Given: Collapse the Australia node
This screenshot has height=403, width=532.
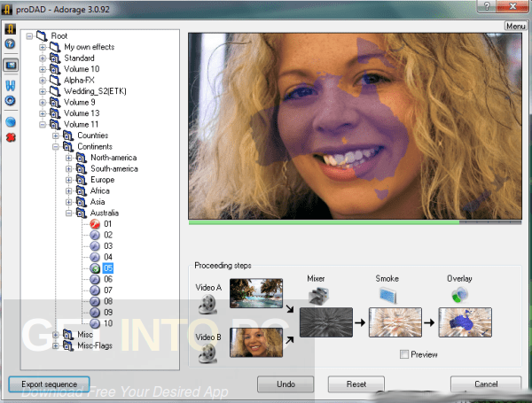Looking at the screenshot, I should tap(69, 213).
